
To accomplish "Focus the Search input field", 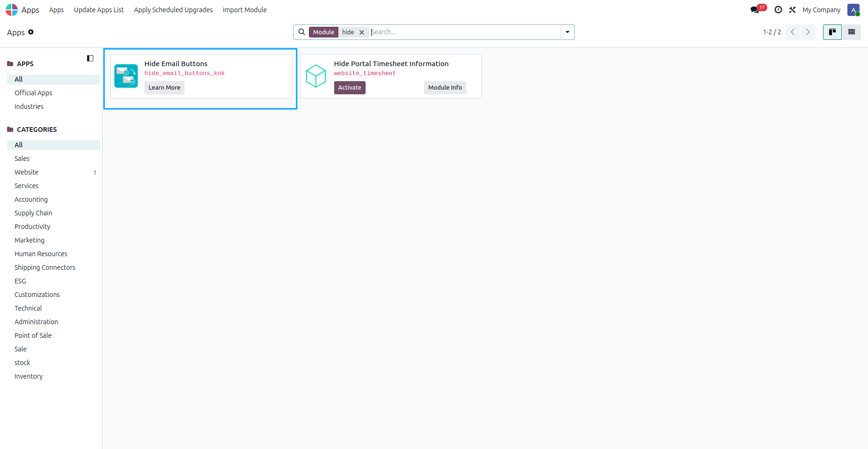I will [465, 32].
